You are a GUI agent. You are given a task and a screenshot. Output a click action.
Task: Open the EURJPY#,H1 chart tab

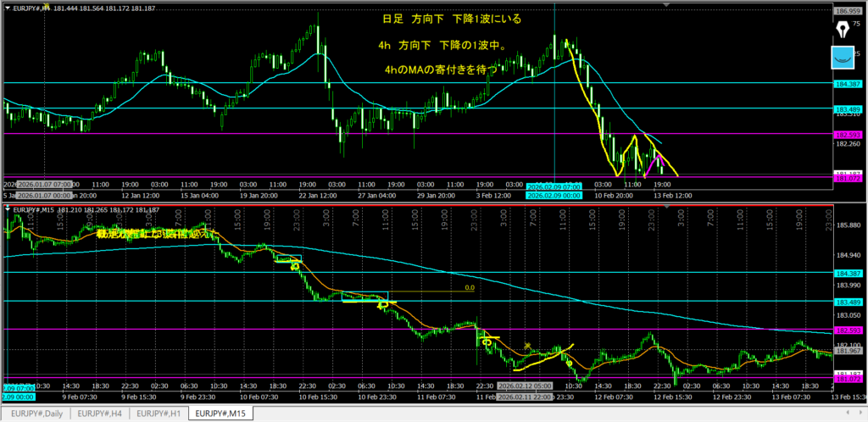pos(159,414)
